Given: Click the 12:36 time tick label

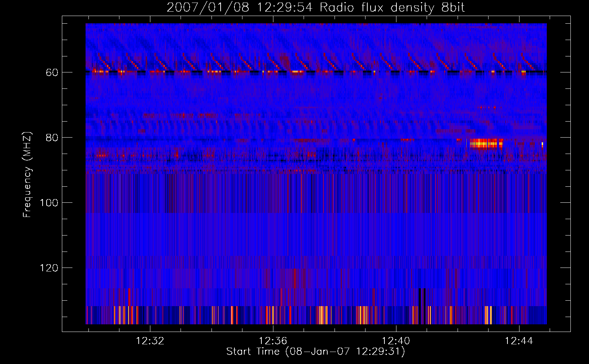Looking at the screenshot, I should (x=273, y=341).
